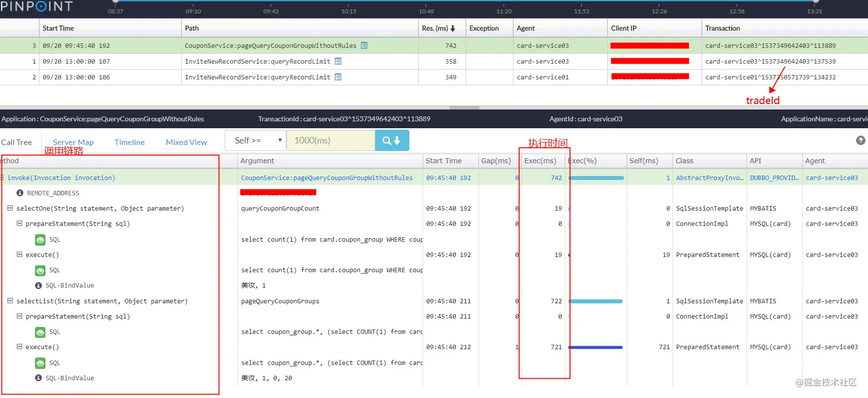Click the MYBATIS cell in the selectOne row

[x=763, y=208]
